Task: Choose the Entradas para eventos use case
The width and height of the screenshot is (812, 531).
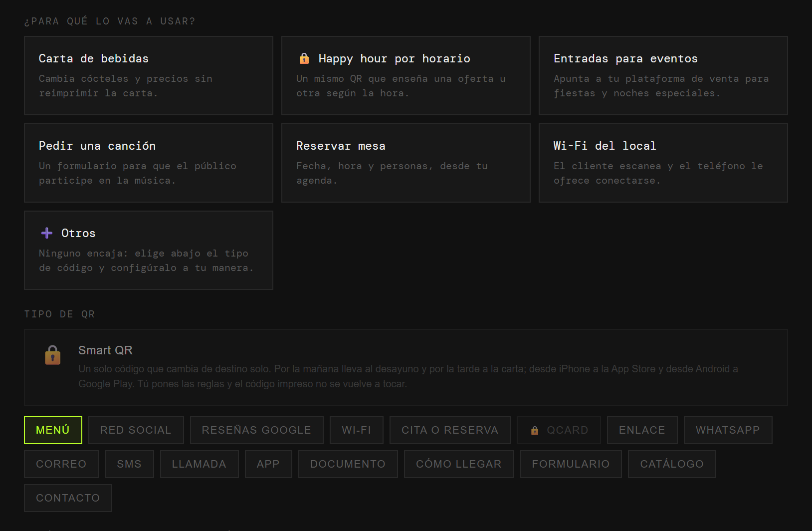Action: pos(663,75)
